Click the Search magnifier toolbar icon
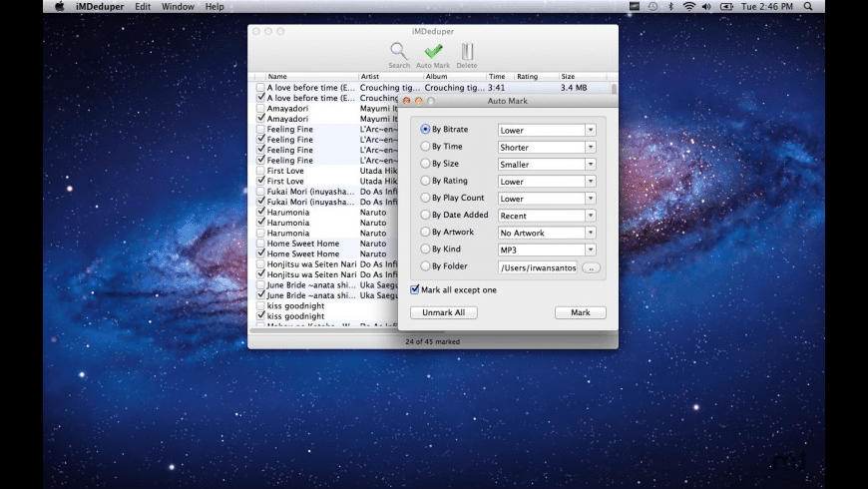Viewport: 868px width, 489px height. (x=399, y=52)
